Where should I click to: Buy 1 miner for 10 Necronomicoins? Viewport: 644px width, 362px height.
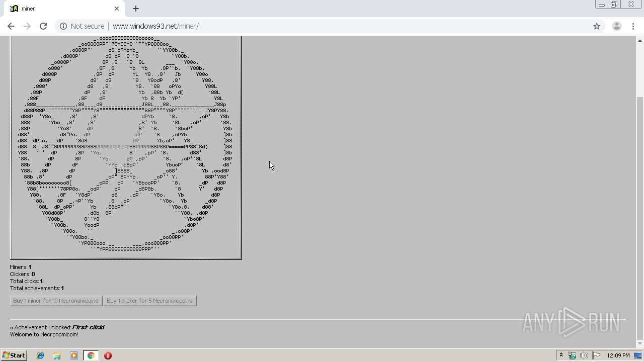[x=56, y=301]
